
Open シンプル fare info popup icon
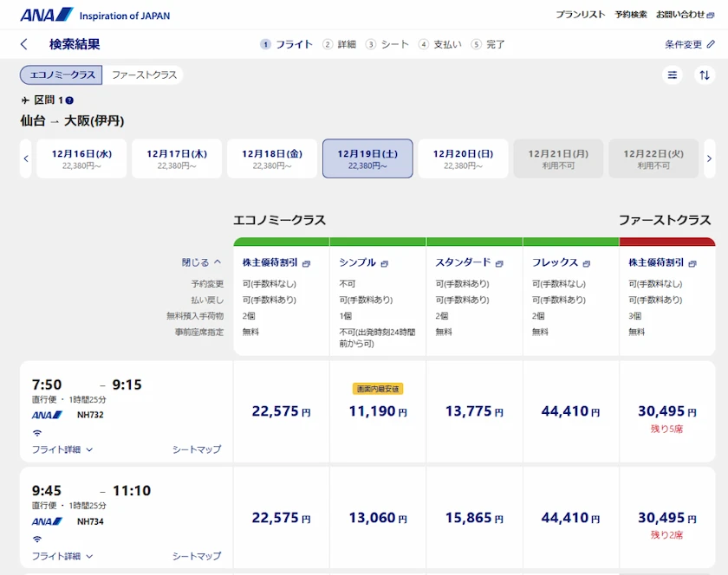[x=384, y=263]
